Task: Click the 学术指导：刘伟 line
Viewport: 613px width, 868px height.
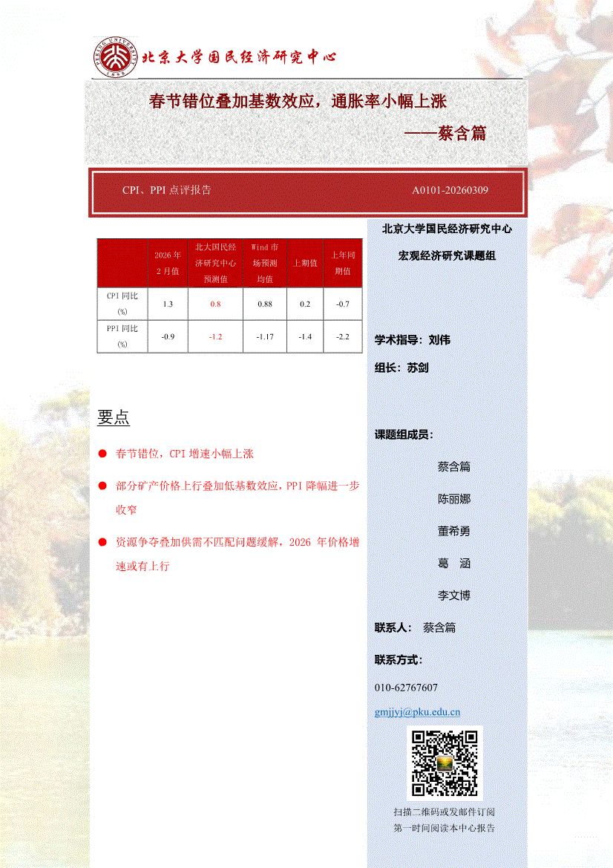Action: [x=413, y=340]
